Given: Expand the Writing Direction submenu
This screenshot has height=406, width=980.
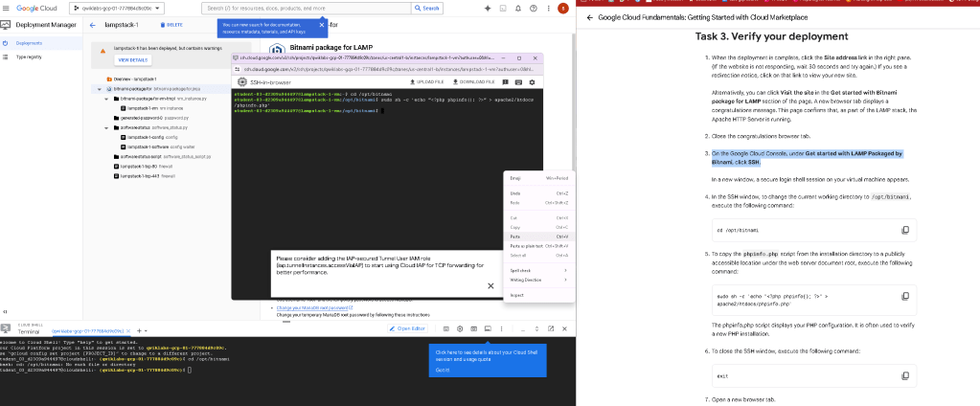Looking at the screenshot, I should tap(538, 280).
